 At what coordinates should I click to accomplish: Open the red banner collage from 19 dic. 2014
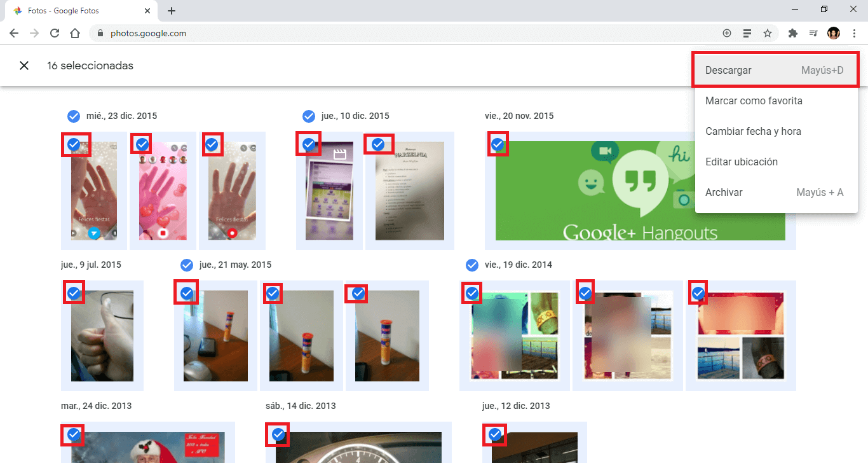pos(741,336)
